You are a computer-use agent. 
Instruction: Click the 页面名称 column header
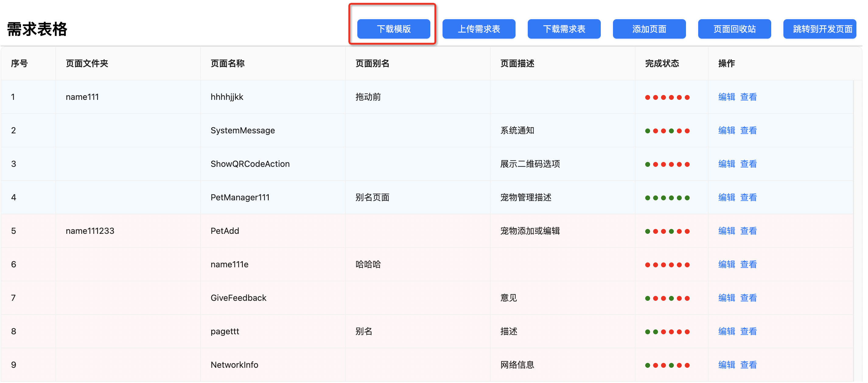click(x=227, y=63)
